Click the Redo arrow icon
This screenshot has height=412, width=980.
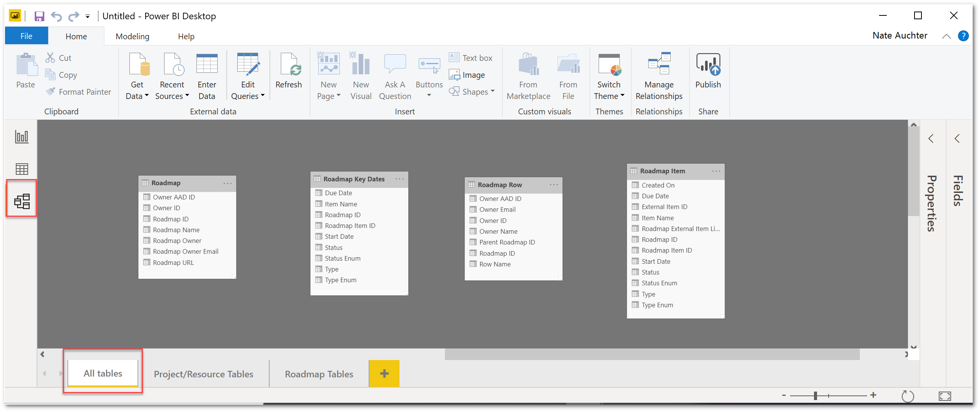(x=73, y=16)
